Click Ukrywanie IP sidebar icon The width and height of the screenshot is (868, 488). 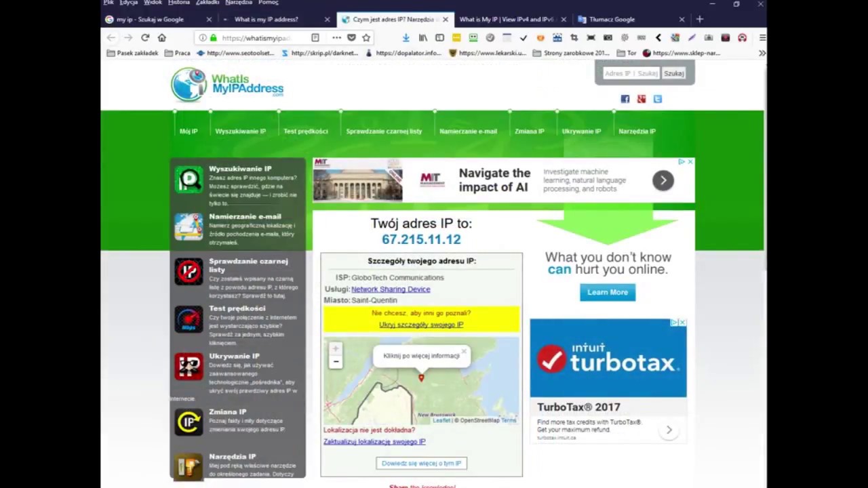pyautogui.click(x=189, y=367)
